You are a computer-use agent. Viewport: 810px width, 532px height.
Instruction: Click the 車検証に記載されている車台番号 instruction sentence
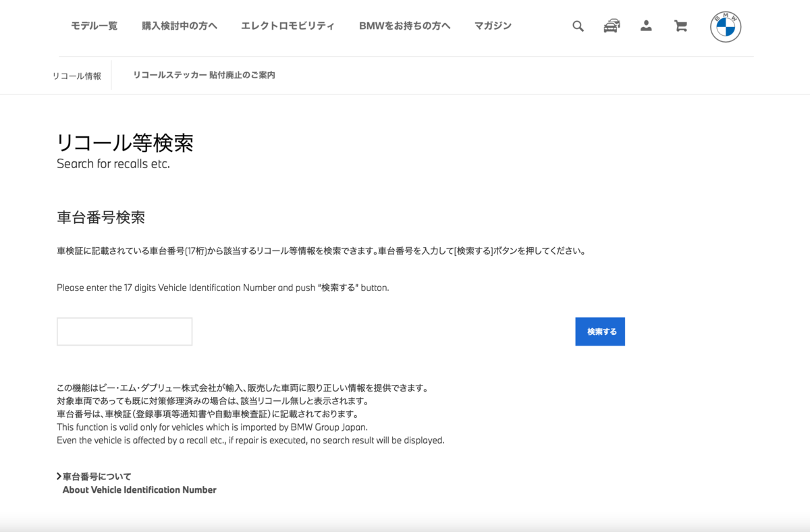(321, 251)
